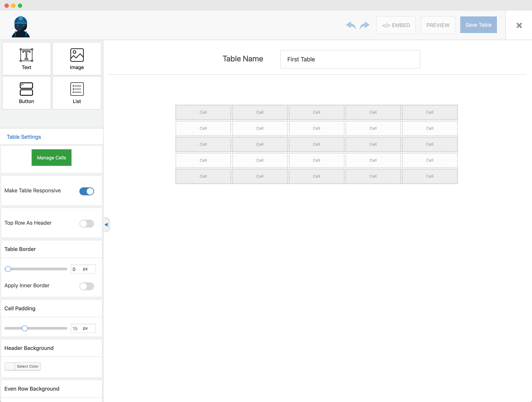Image resolution: width=532 pixels, height=402 pixels.
Task: Click the redo arrow icon
Action: [x=365, y=25]
